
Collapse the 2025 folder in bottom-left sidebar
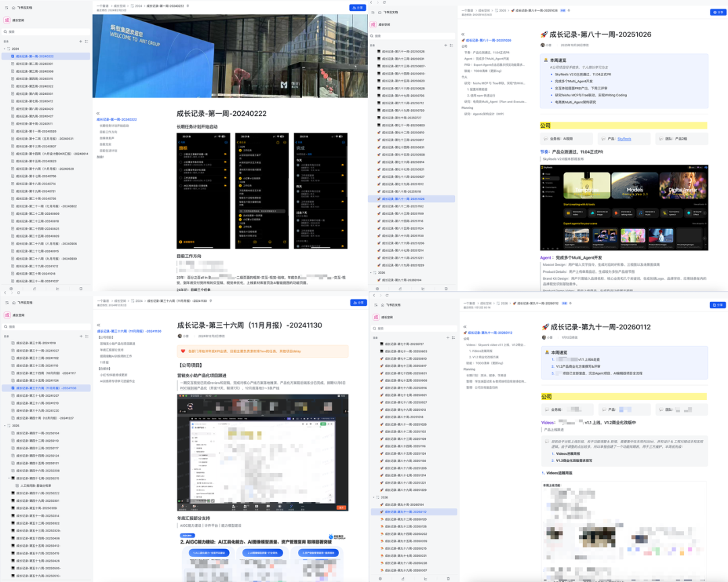coord(5,426)
